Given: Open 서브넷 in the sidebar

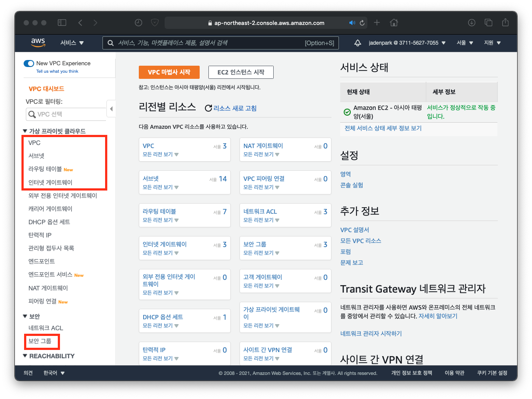Looking at the screenshot, I should pos(36,156).
